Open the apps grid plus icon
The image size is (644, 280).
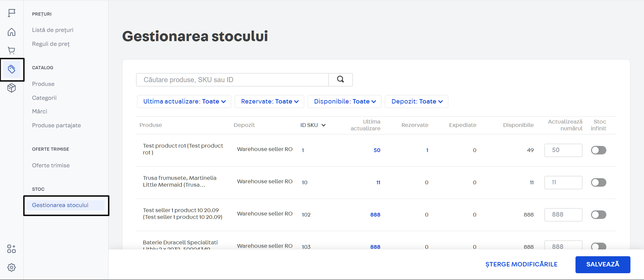pyautogui.click(x=12, y=249)
